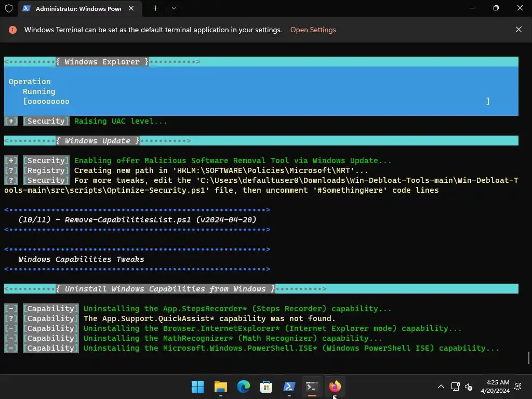Image resolution: width=532 pixels, height=399 pixels.
Task: Dismiss the default terminal notification banner
Action: point(518,30)
